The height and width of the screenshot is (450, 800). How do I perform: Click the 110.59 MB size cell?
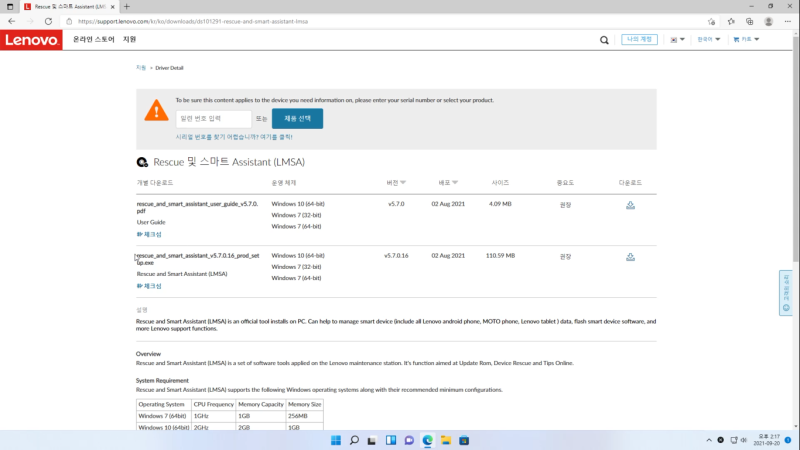(500, 256)
